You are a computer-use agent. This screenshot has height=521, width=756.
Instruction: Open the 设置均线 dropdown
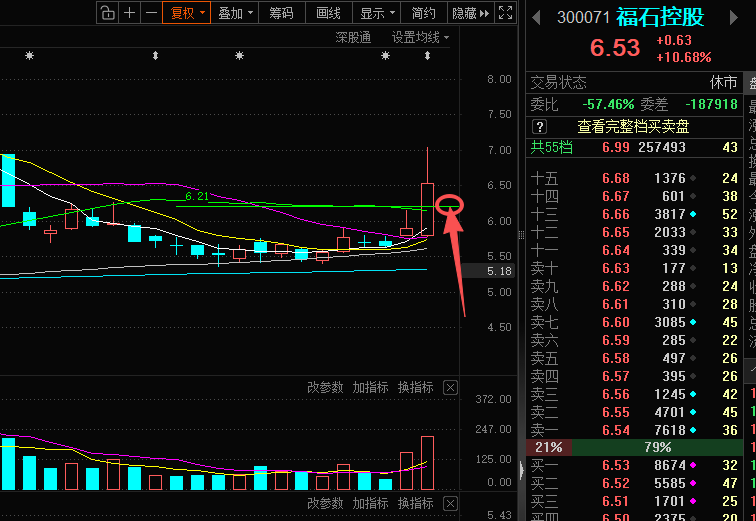420,37
